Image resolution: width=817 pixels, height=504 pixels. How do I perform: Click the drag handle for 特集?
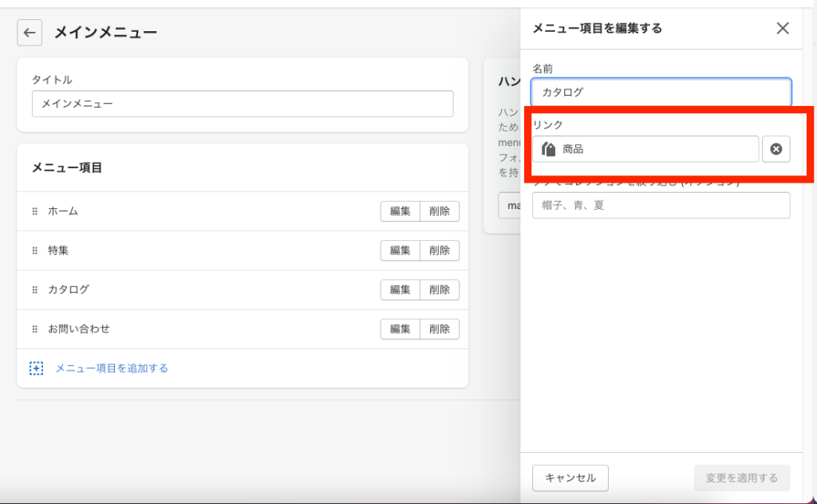(35, 250)
